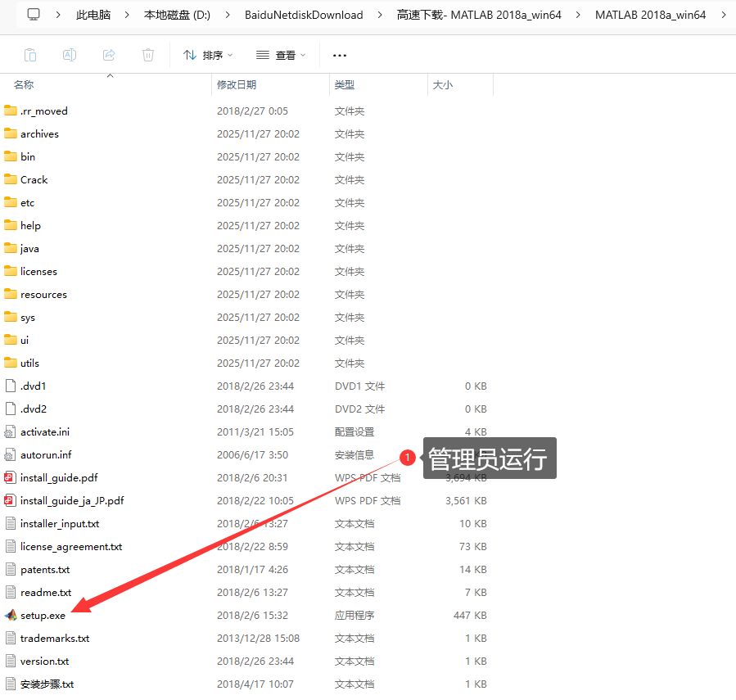Expand chevron after BaiduNetdiskDownload in breadcrumb
Viewport: 736px width, 700px height.
pyautogui.click(x=380, y=15)
